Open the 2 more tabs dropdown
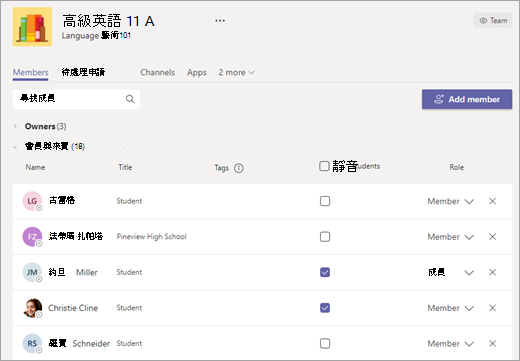520x361 pixels. point(236,73)
